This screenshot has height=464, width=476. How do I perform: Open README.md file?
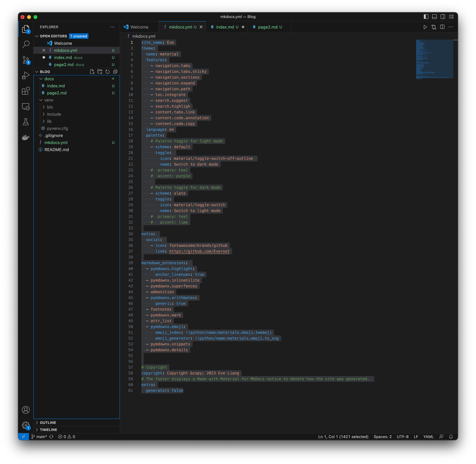pyautogui.click(x=76, y=149)
